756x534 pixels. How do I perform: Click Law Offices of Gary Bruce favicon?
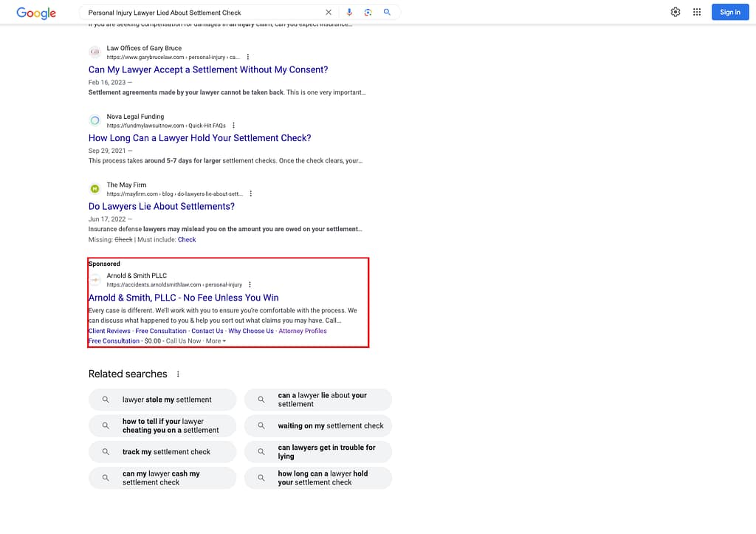(x=95, y=52)
